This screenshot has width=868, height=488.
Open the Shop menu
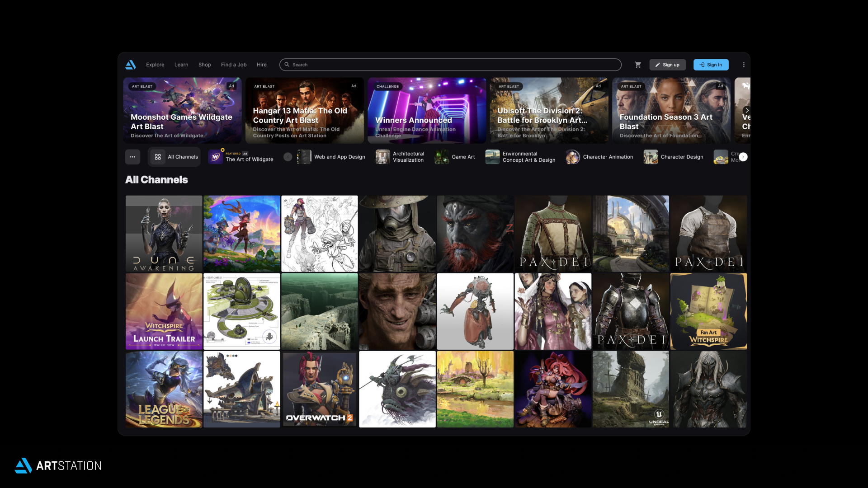204,65
